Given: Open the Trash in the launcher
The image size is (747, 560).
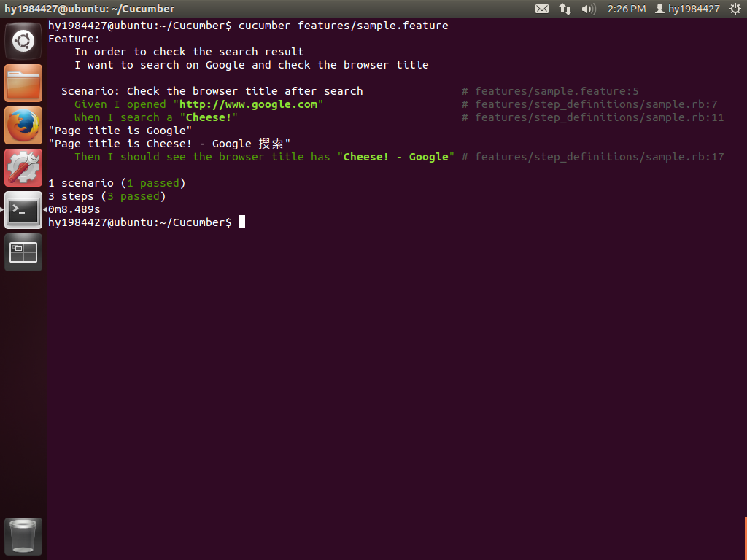Looking at the screenshot, I should point(23,536).
